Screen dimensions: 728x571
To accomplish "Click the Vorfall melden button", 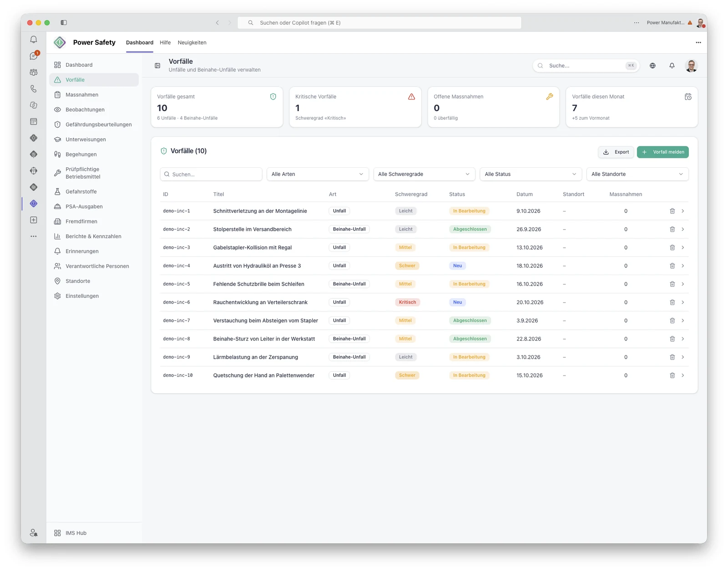I will click(662, 152).
